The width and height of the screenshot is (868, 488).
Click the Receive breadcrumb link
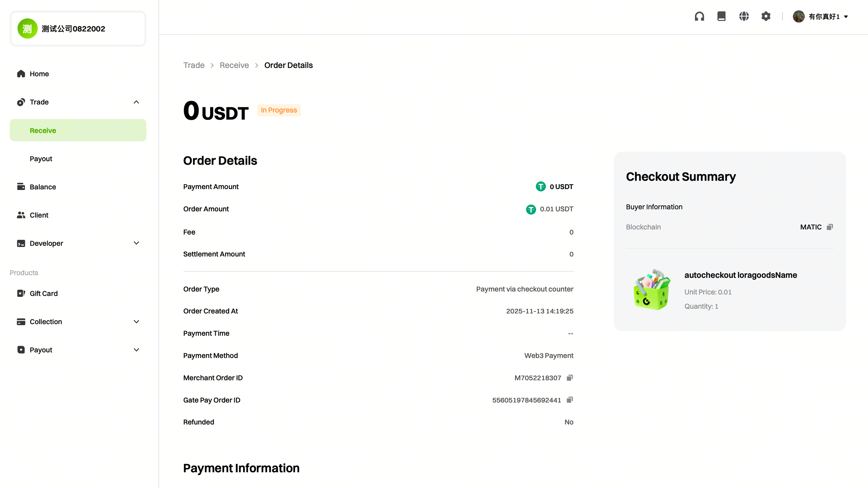pyautogui.click(x=234, y=65)
